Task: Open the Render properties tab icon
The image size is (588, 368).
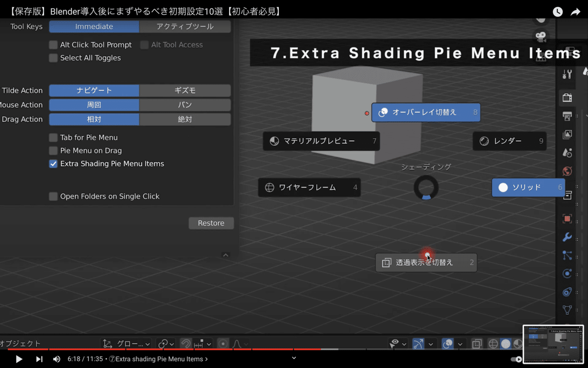Action: pyautogui.click(x=567, y=98)
